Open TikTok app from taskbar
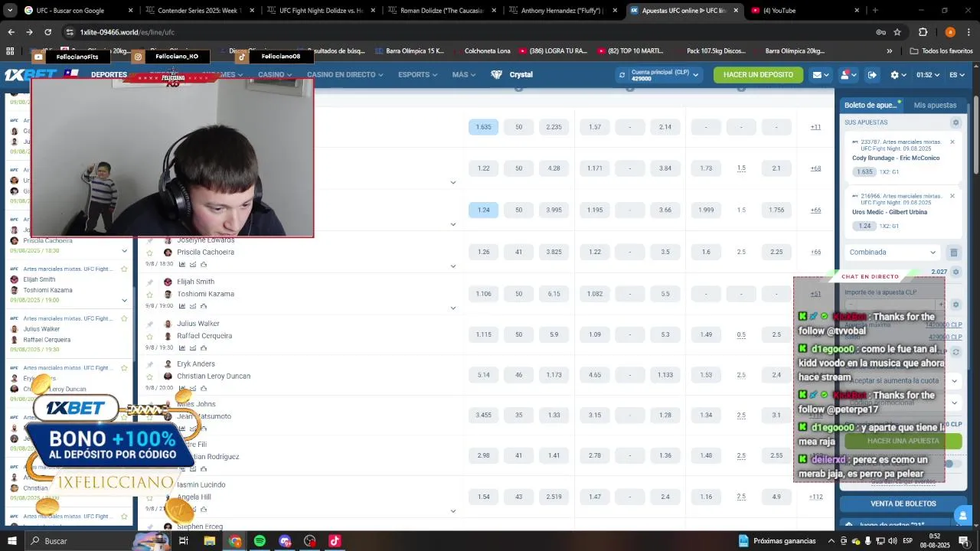 (335, 541)
